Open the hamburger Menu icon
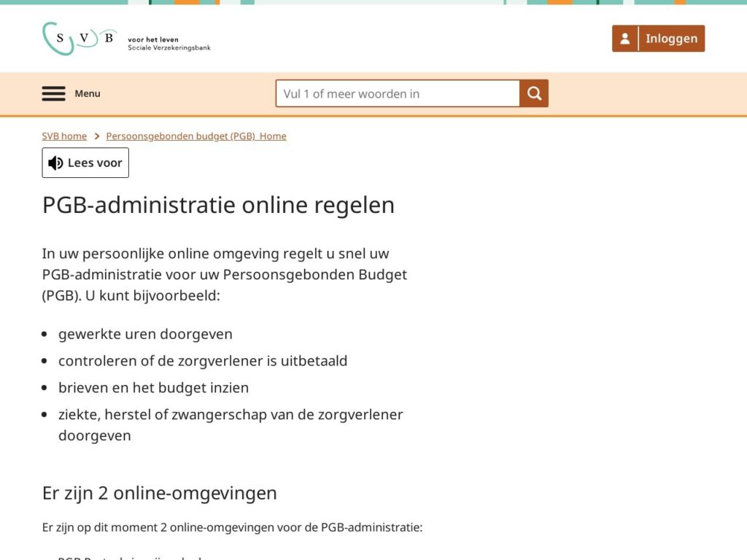Image resolution: width=747 pixels, height=560 pixels. (x=53, y=93)
